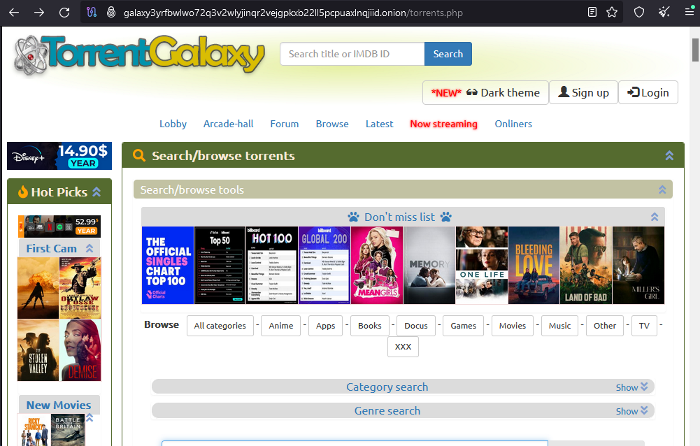Browse the TV category

click(644, 325)
